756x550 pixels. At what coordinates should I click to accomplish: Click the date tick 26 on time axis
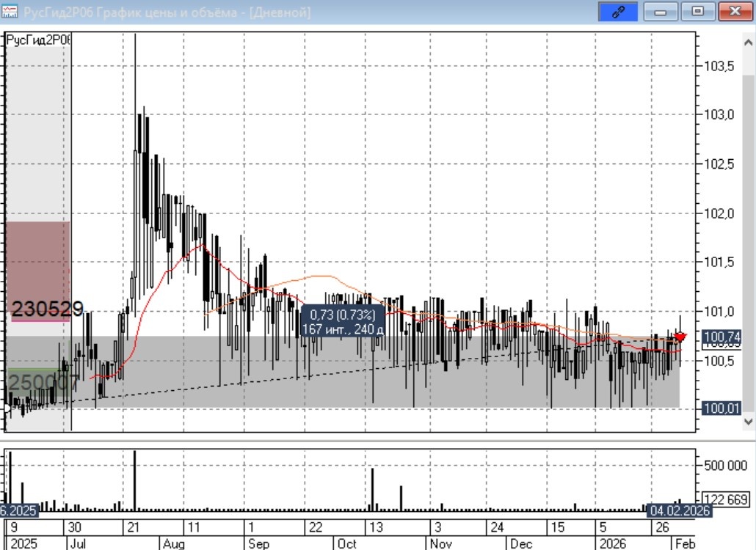pyautogui.click(x=663, y=527)
